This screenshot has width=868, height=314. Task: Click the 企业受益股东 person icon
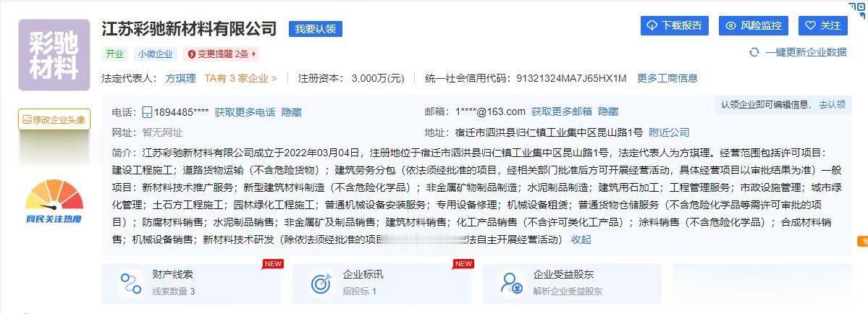tap(511, 283)
